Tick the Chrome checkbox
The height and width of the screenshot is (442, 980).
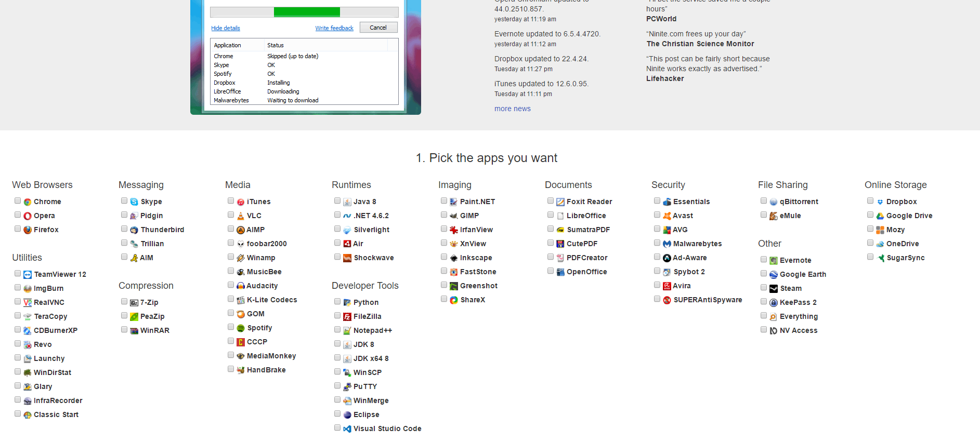pos(18,200)
